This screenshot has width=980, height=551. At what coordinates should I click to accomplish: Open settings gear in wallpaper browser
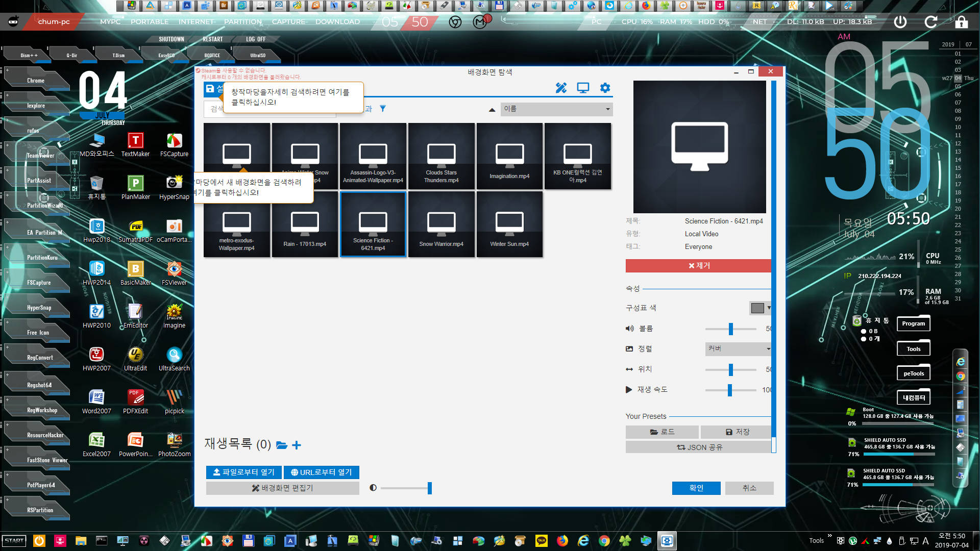pos(605,88)
